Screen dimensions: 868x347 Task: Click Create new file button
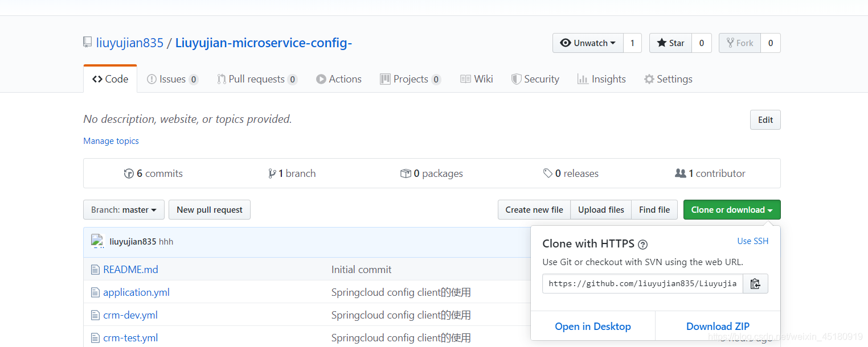[534, 210]
